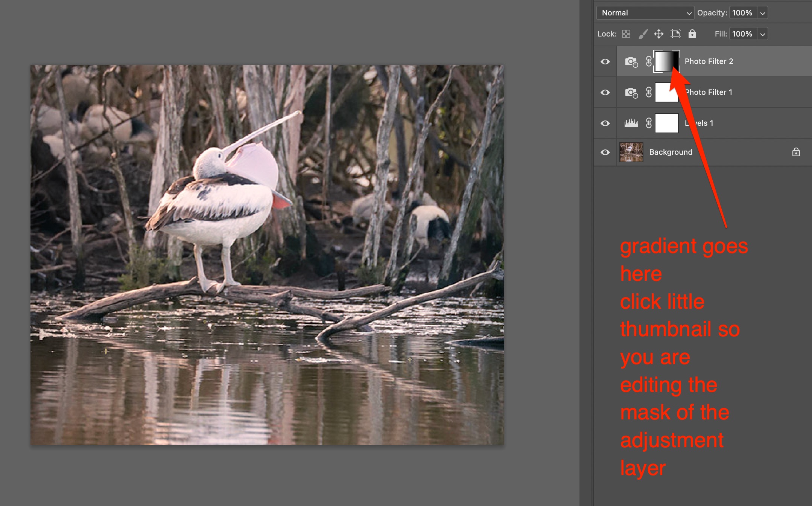Click the lock position move icon
This screenshot has width=812, height=506.
658,34
